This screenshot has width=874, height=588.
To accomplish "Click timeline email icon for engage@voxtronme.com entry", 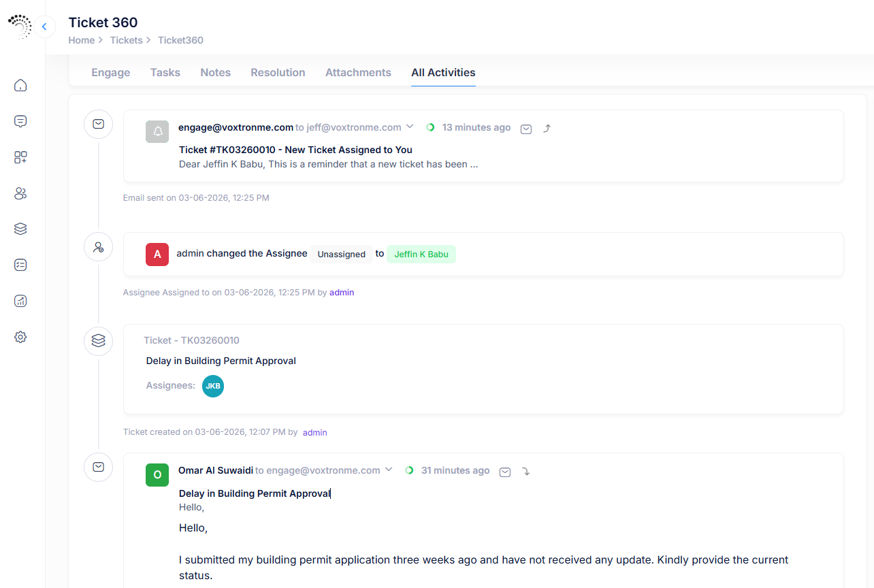I will [98, 125].
